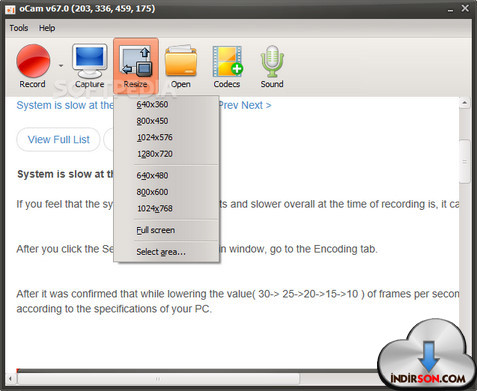The image size is (477, 391).
Task: Click the oCam title bar app icon
Action: 10,9
